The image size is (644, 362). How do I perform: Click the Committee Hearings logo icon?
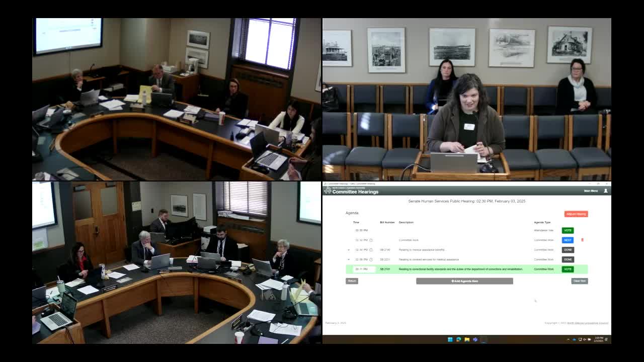coord(328,191)
